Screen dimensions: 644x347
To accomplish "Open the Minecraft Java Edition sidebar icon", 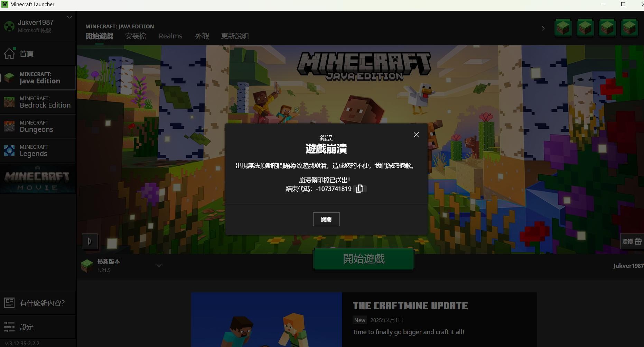I will (x=9, y=77).
